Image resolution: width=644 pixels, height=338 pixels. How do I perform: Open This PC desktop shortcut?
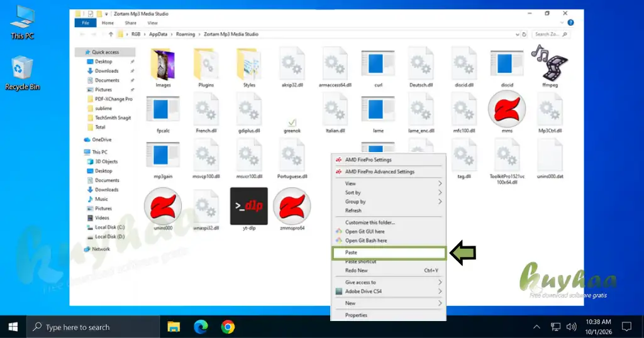(x=22, y=22)
